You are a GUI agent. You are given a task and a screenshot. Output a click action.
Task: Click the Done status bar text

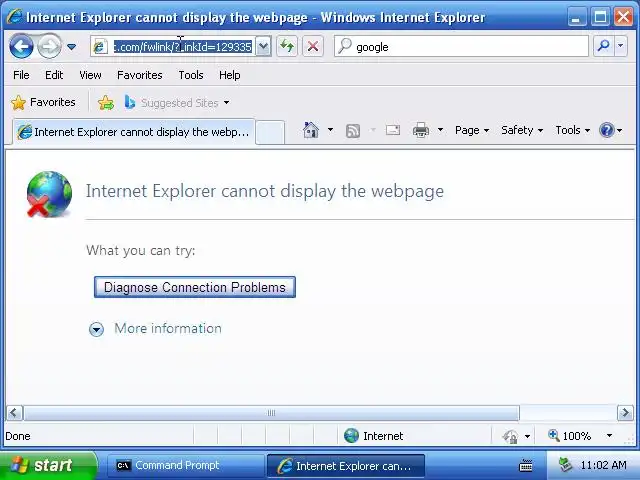[x=18, y=436]
